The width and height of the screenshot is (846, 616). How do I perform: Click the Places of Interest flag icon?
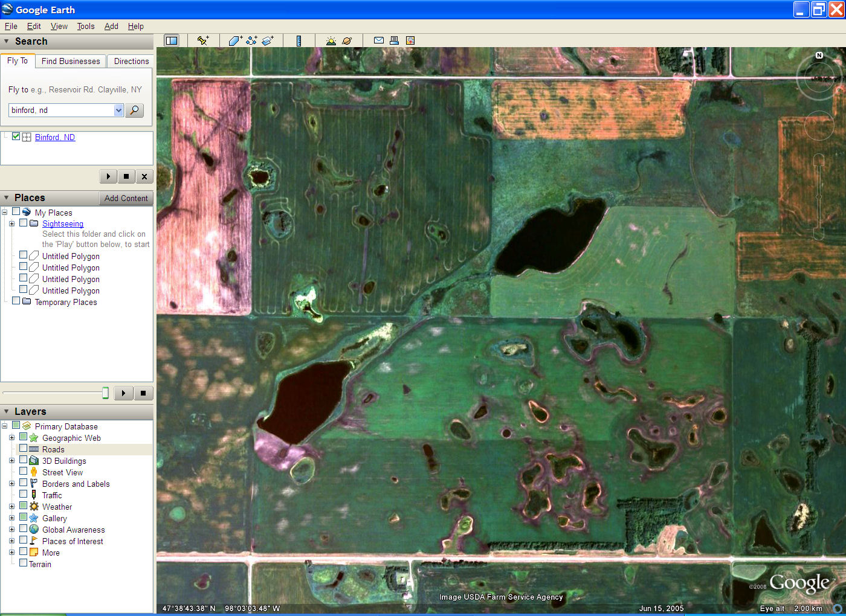pos(34,541)
